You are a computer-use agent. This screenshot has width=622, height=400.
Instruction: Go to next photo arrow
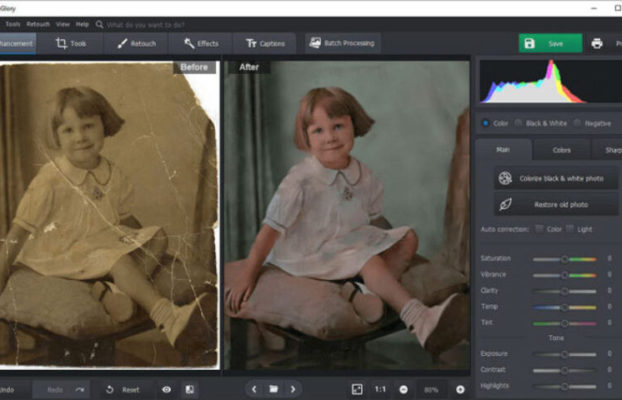click(x=293, y=389)
